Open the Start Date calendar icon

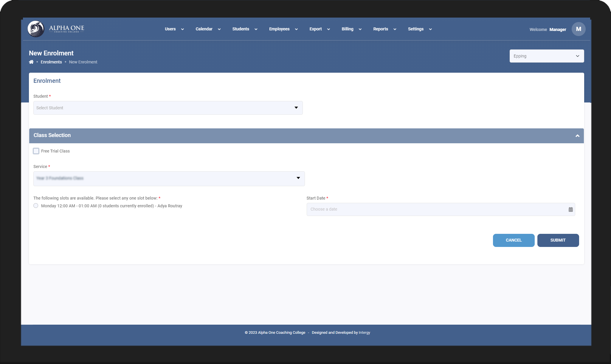tap(570, 209)
